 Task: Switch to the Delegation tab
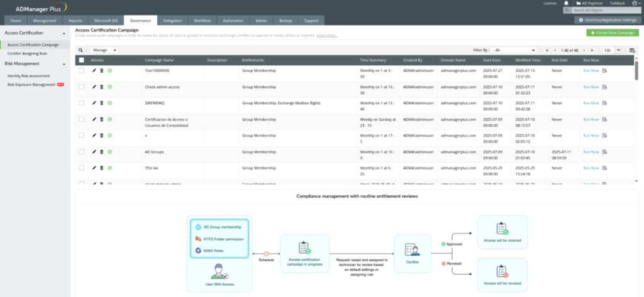click(172, 21)
